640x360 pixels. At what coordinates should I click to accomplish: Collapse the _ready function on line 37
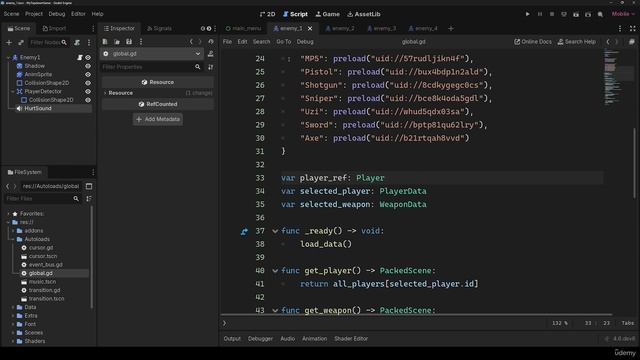(x=275, y=231)
